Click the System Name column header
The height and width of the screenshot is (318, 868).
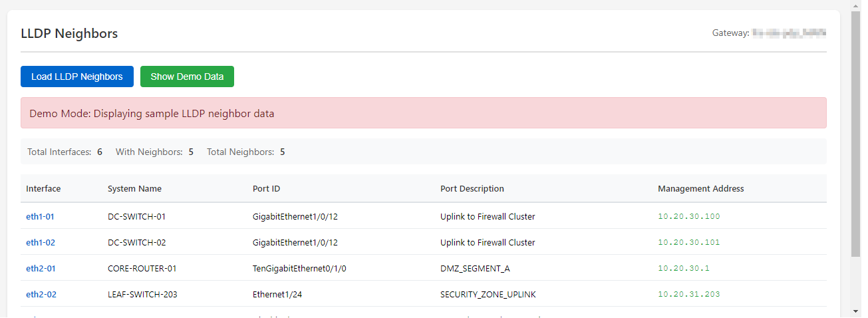[134, 188]
